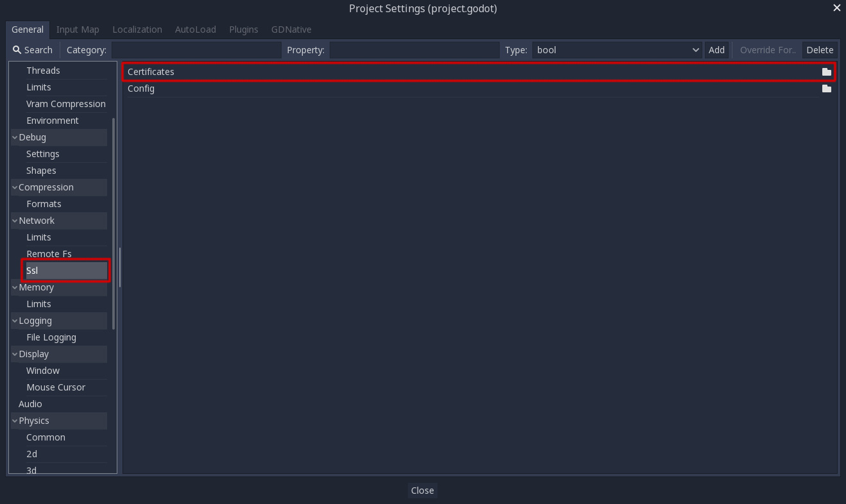Select Window under the Display section
Screen dimensions: 846x504
tap(42, 370)
